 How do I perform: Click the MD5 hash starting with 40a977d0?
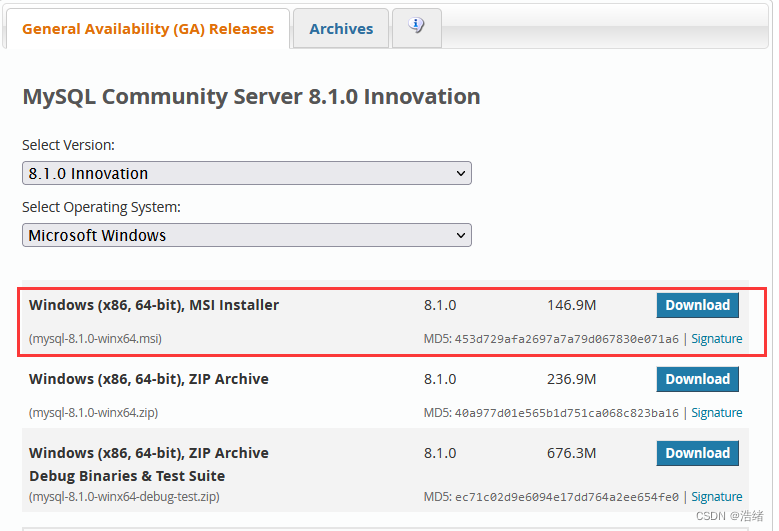(566, 413)
